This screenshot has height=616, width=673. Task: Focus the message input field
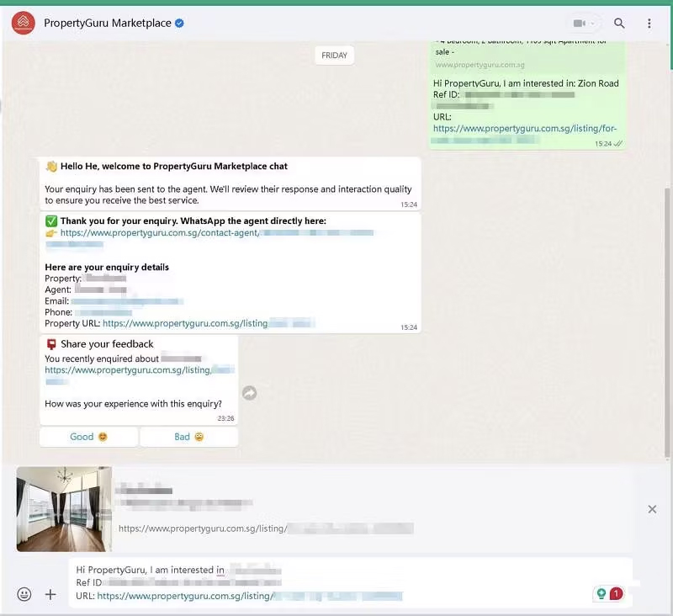tap(350, 582)
